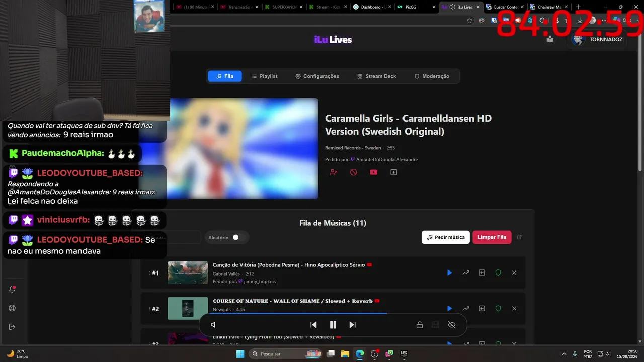Image resolution: width=644 pixels, height=362 pixels.
Task: Open the Stream Deck tab
Action: pos(377,76)
